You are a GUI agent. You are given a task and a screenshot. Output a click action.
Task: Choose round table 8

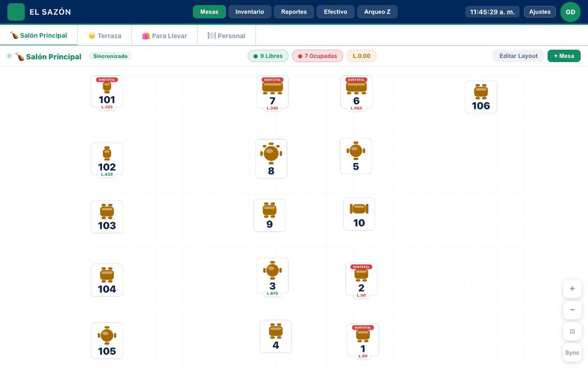(x=271, y=159)
